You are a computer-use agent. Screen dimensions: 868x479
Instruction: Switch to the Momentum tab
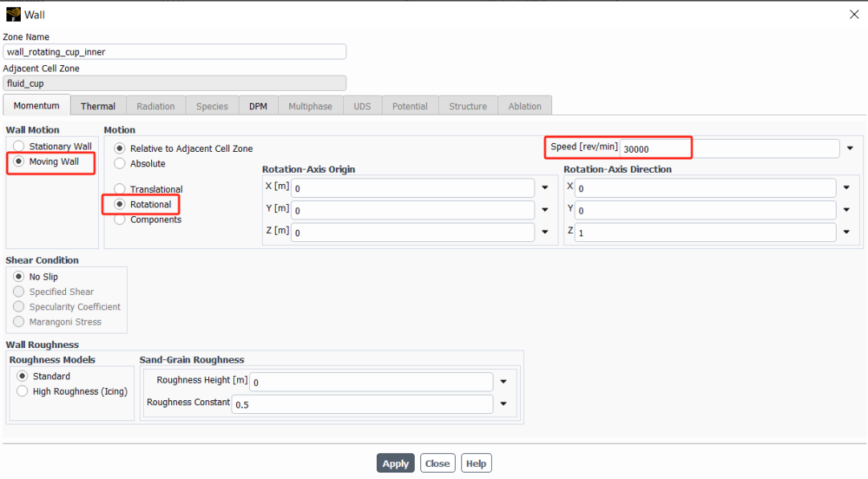click(x=36, y=105)
